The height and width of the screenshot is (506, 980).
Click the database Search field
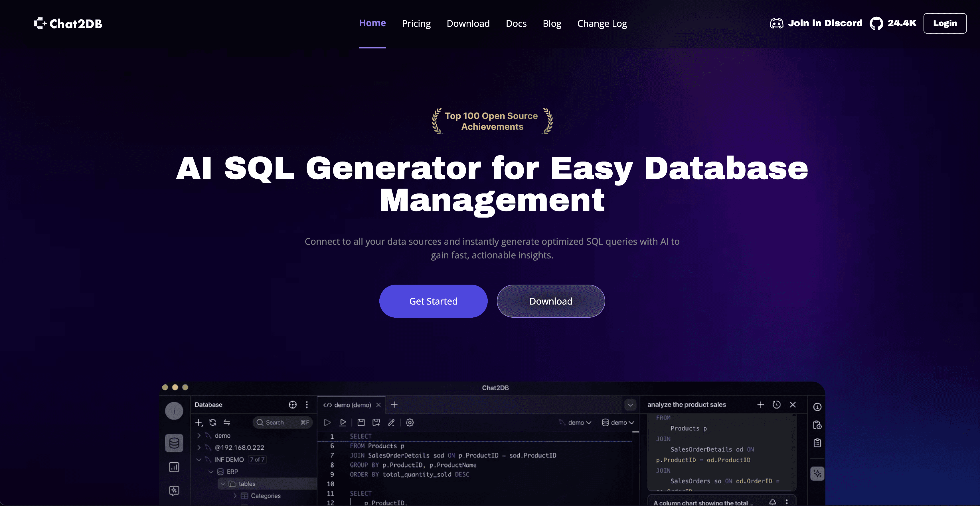coord(280,422)
